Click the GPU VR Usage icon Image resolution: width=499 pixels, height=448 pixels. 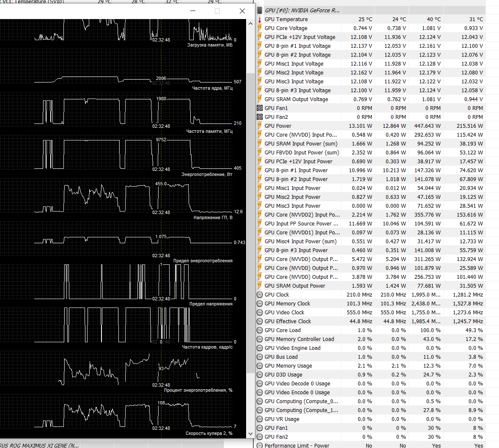pos(259,419)
